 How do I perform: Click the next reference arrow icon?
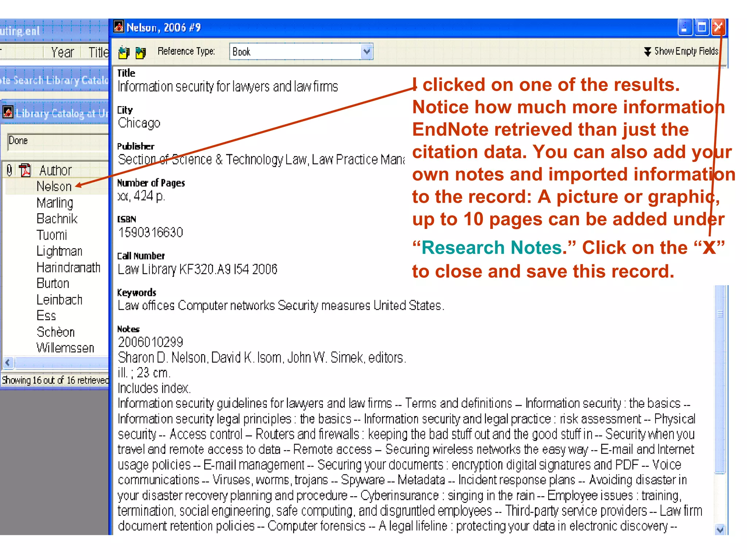pos(140,52)
